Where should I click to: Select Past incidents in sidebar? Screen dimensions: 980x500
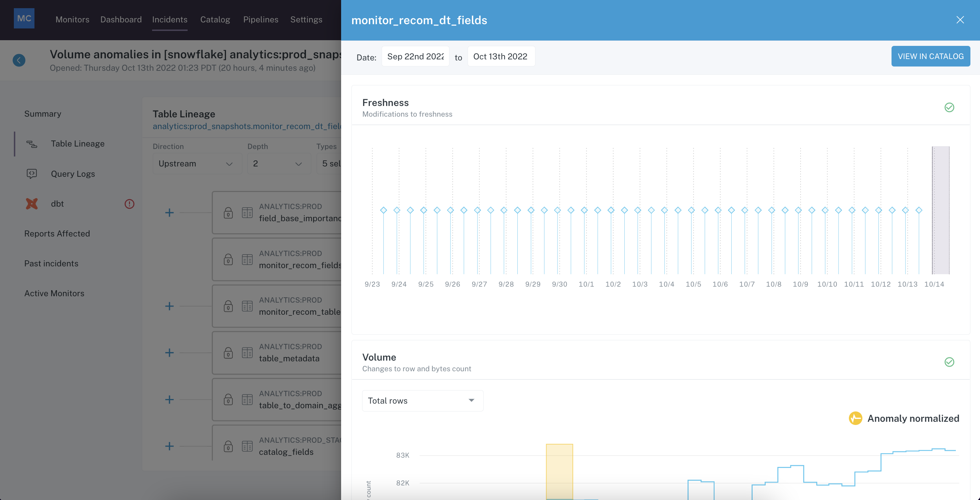(52, 264)
